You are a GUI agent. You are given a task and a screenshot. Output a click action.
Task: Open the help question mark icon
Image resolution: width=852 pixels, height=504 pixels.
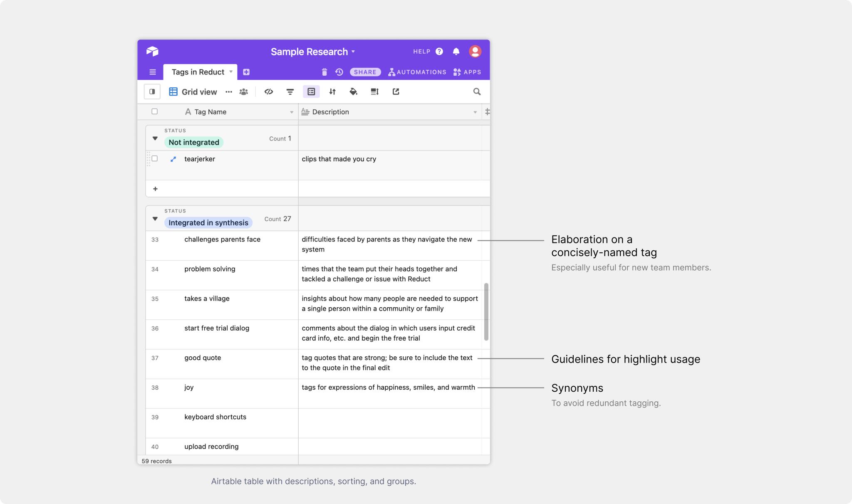(439, 51)
